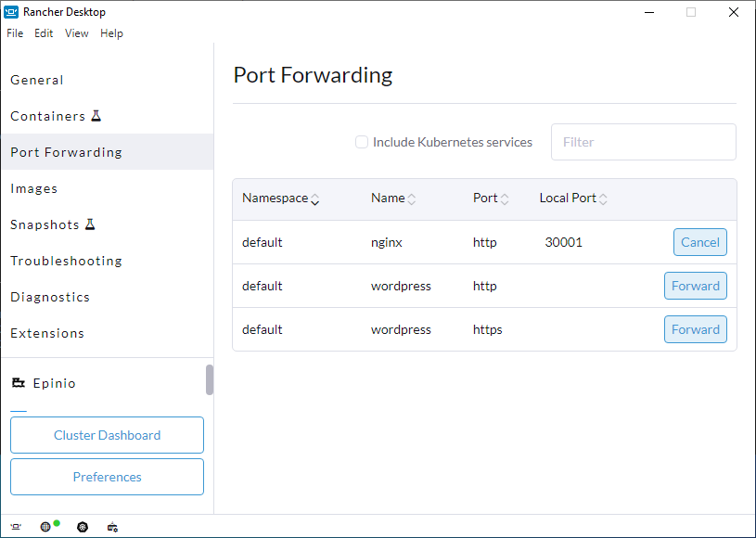Focus the Filter input field
Image resolution: width=756 pixels, height=538 pixels.
[x=644, y=142]
